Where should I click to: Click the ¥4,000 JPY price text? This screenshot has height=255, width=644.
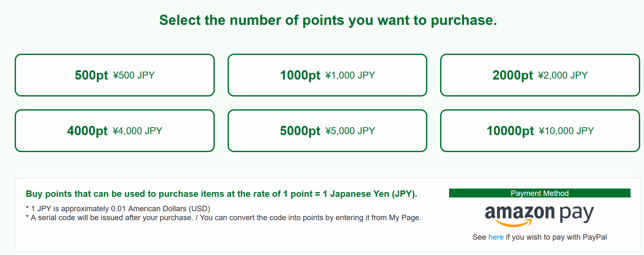click(x=138, y=131)
